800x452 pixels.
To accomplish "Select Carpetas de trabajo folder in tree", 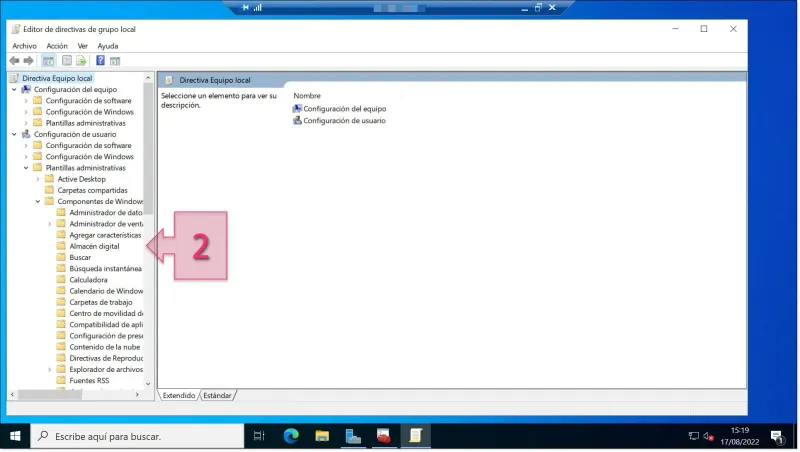I will point(101,303).
